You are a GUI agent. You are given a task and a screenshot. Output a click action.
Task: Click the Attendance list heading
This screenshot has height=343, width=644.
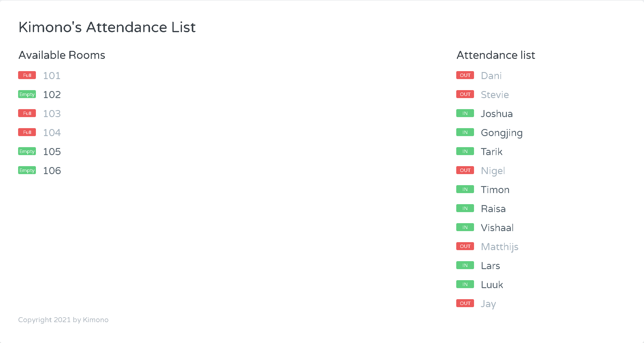[496, 55]
